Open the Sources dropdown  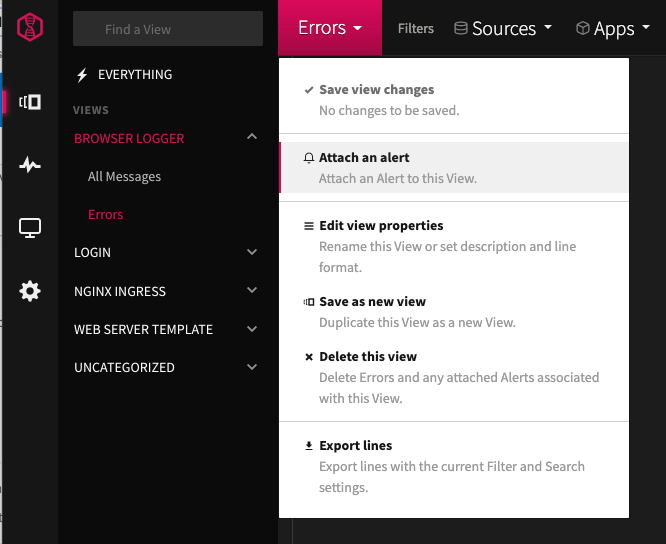(503, 28)
